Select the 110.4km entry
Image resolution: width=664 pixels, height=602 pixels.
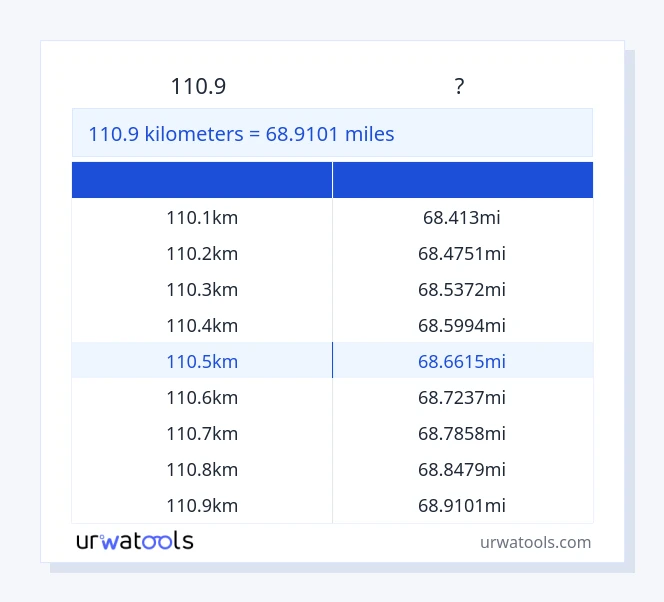click(x=202, y=325)
